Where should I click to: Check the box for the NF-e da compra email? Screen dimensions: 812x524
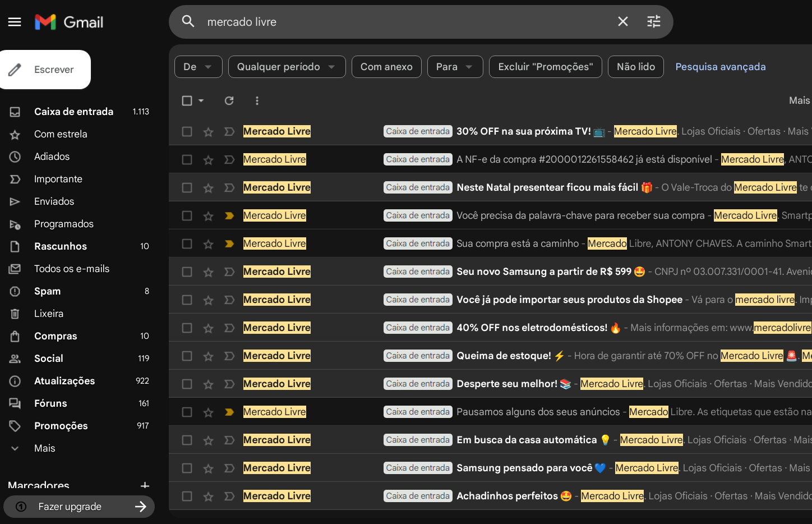187,160
